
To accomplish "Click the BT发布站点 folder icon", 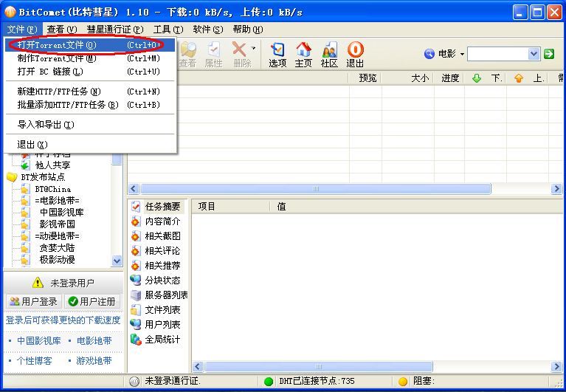I will pyautogui.click(x=12, y=177).
